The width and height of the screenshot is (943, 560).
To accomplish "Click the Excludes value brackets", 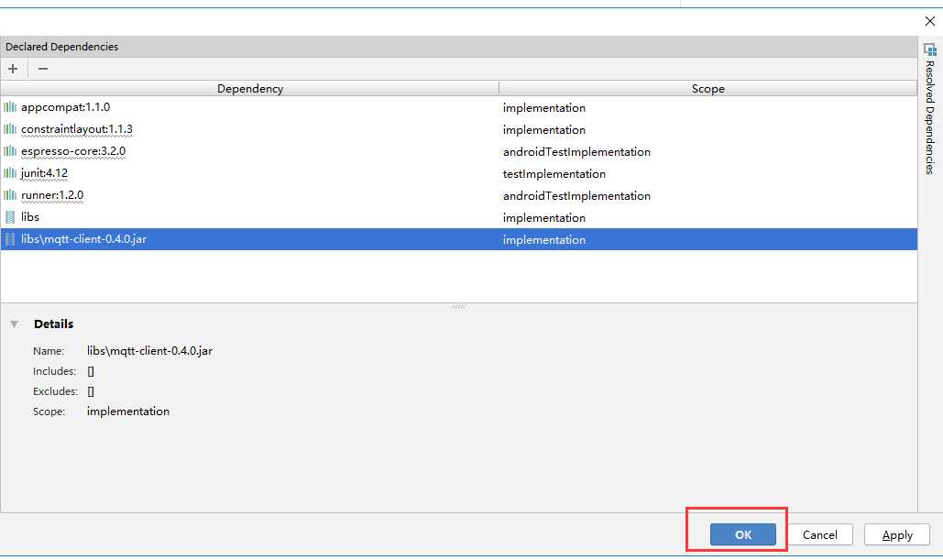I will (x=91, y=391).
